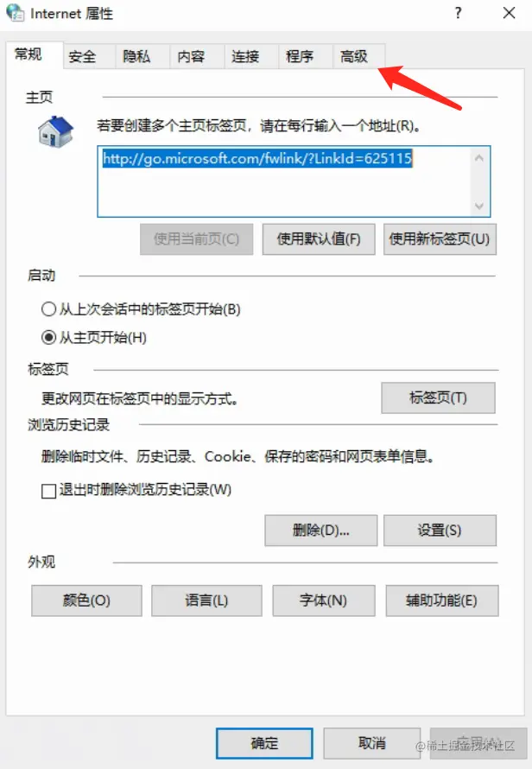This screenshot has height=769, width=532.
Task: Click the question mark help icon
Action: coord(458,13)
